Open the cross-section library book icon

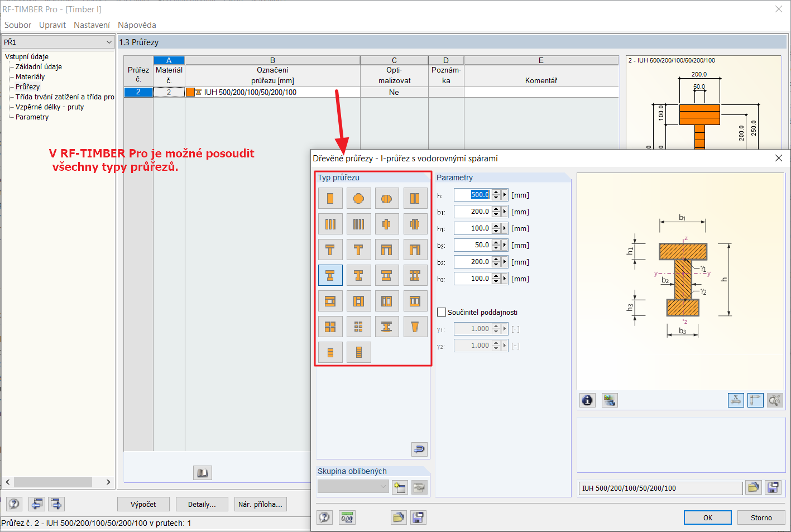tap(203, 473)
